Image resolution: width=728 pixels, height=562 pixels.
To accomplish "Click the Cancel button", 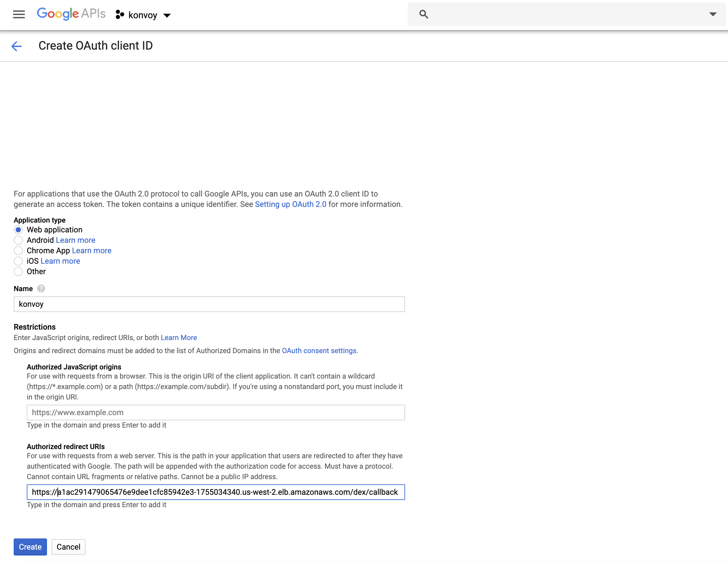I will click(x=68, y=547).
